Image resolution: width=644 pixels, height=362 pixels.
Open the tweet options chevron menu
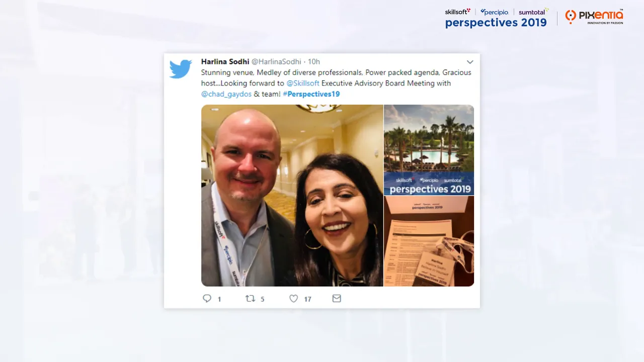click(470, 62)
